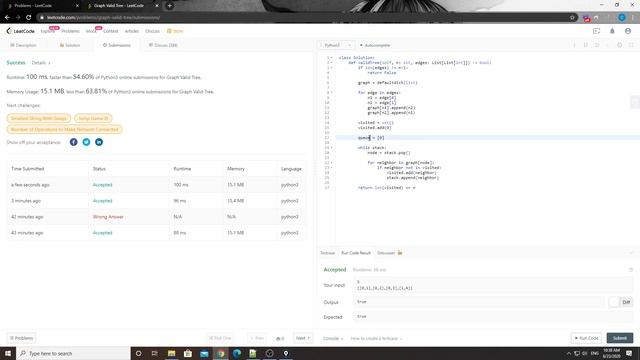
Task: Open Windows notification center
Action: 629,353
